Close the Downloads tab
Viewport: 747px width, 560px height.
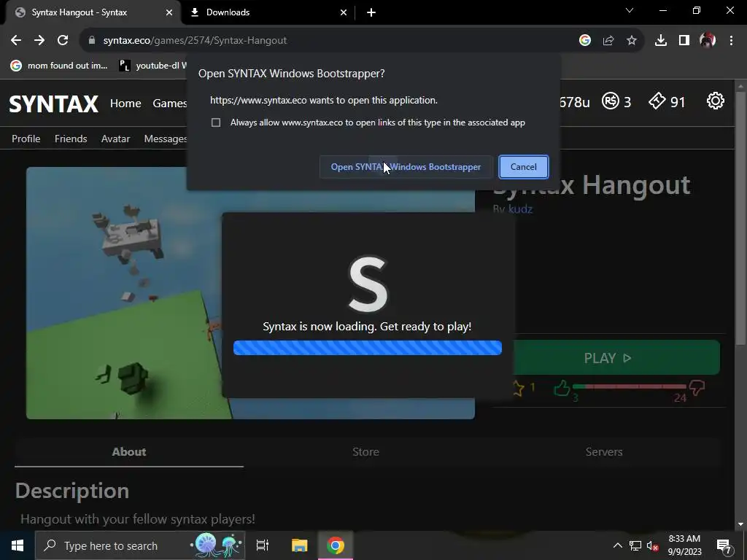tap(344, 12)
